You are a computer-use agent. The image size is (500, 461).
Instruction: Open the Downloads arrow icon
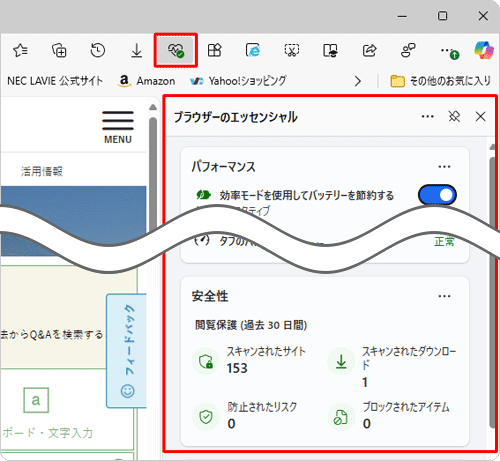(136, 51)
